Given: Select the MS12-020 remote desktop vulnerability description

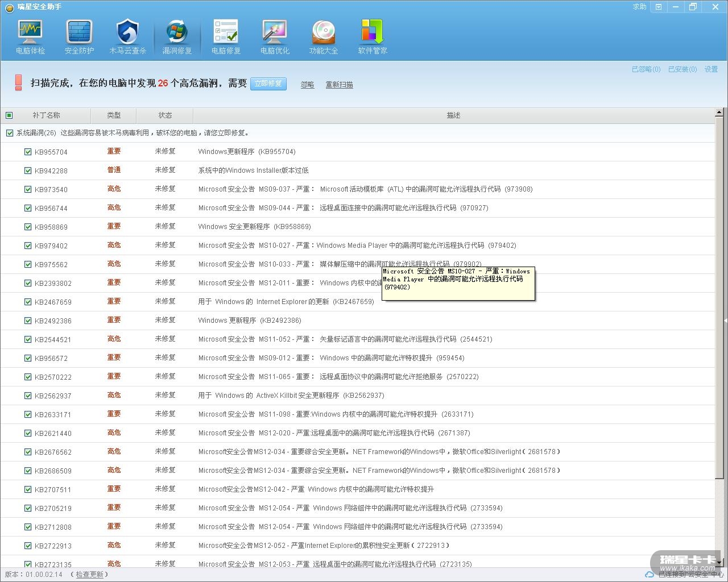Looking at the screenshot, I should (334, 433).
